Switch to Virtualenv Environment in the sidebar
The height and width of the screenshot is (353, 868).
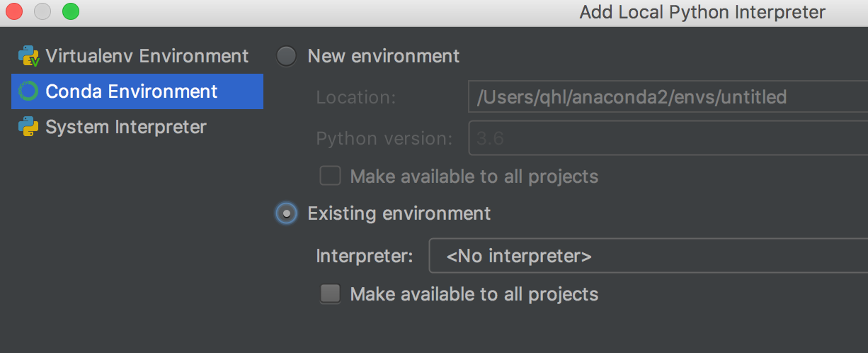(147, 56)
